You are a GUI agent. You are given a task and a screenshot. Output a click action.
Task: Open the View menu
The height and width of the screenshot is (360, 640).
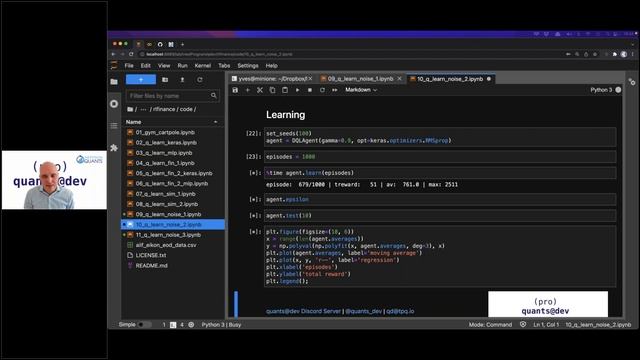pos(164,66)
